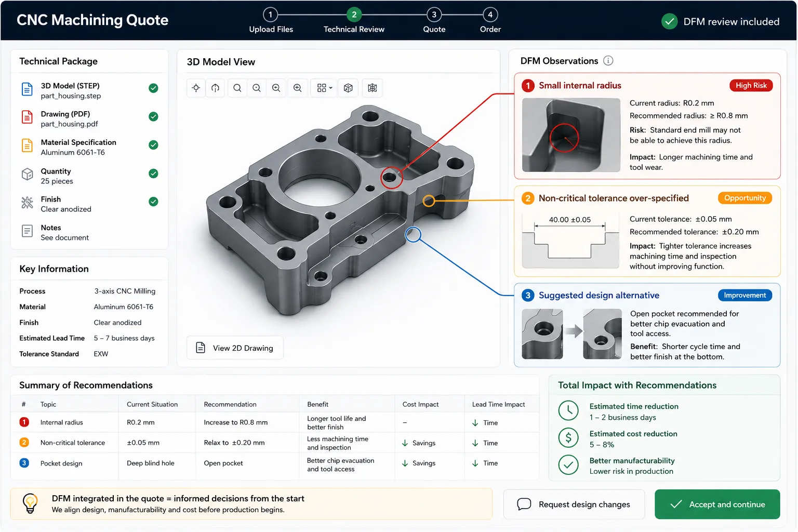Open the DFM Observations info icon
Screen dimensions: 798x532
(x=608, y=61)
